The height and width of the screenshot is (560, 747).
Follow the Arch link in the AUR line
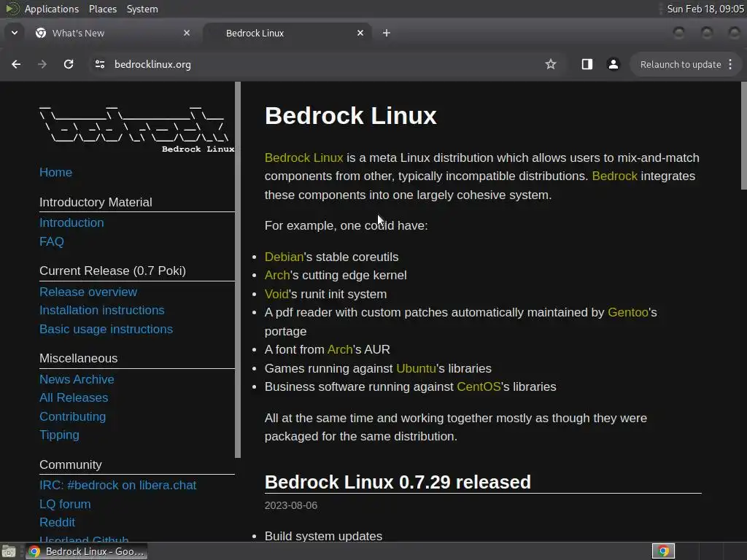(x=340, y=349)
